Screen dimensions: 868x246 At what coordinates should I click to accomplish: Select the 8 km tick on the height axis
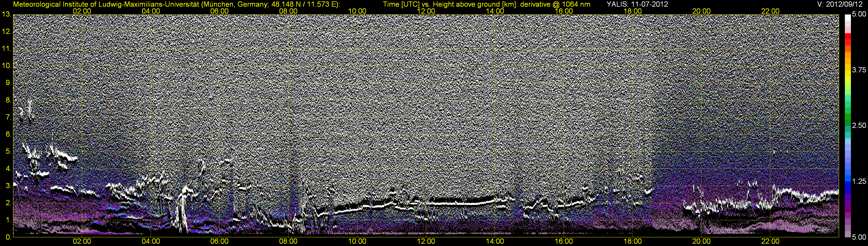coord(8,100)
